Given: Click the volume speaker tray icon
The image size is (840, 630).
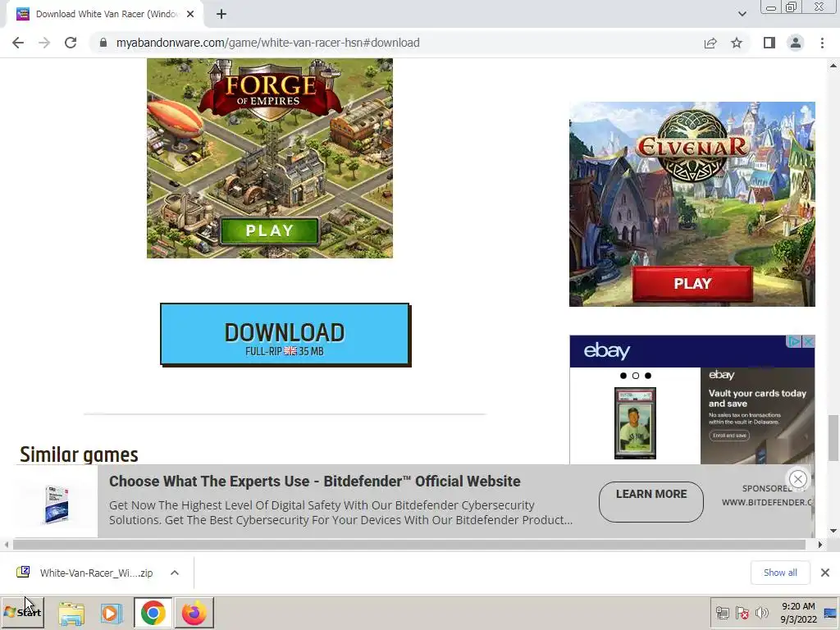Looking at the screenshot, I should point(761,613).
